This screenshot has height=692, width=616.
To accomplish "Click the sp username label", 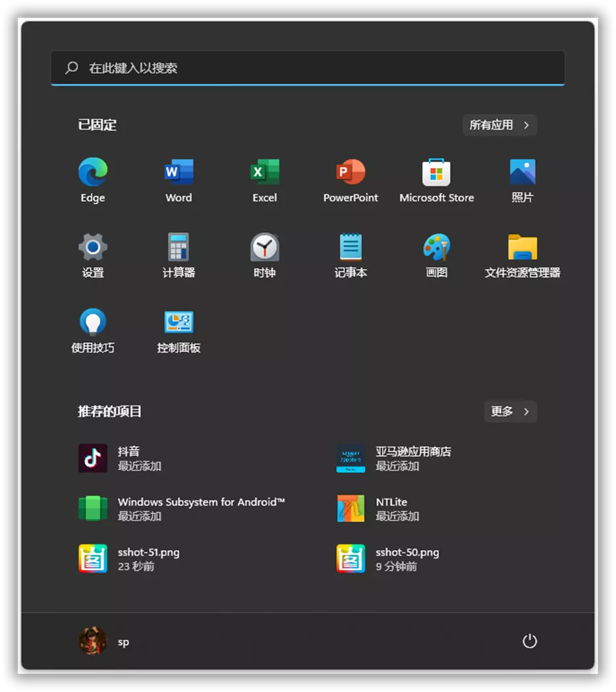I will coord(123,642).
